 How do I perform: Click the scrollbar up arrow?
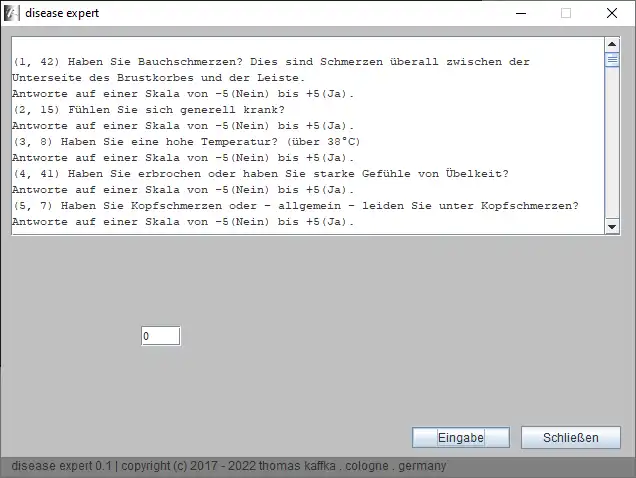[612, 44]
